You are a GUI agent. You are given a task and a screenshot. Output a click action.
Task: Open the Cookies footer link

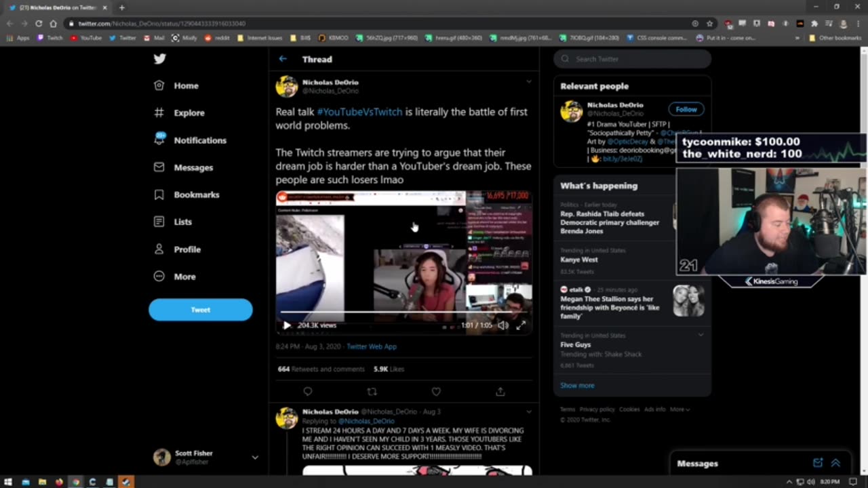click(x=629, y=409)
